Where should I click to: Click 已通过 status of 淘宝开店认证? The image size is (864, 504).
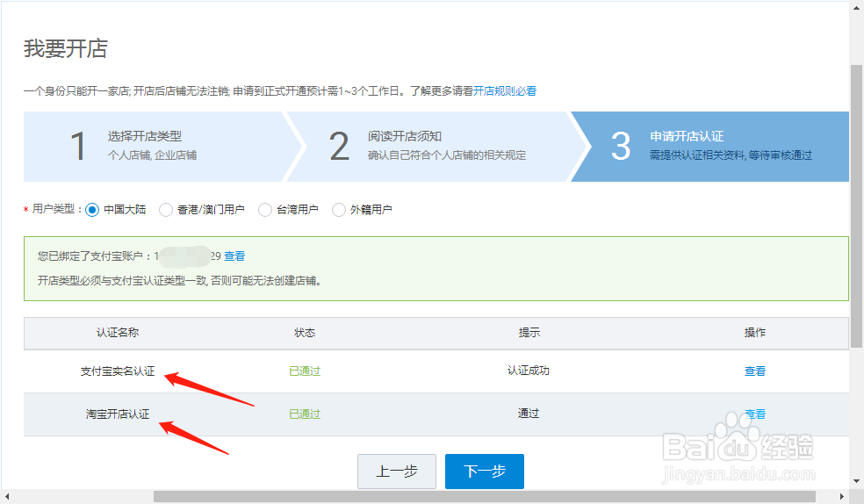[x=305, y=414]
